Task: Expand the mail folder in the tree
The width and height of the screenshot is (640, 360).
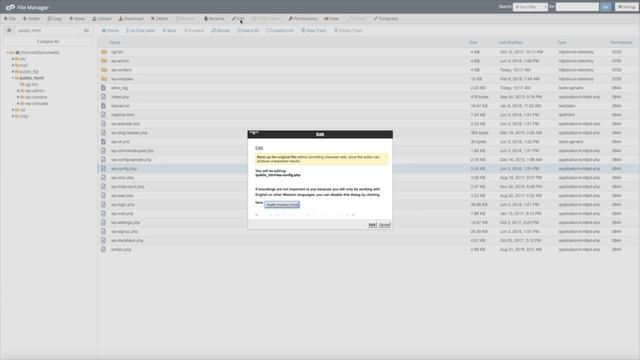Action: point(13,65)
